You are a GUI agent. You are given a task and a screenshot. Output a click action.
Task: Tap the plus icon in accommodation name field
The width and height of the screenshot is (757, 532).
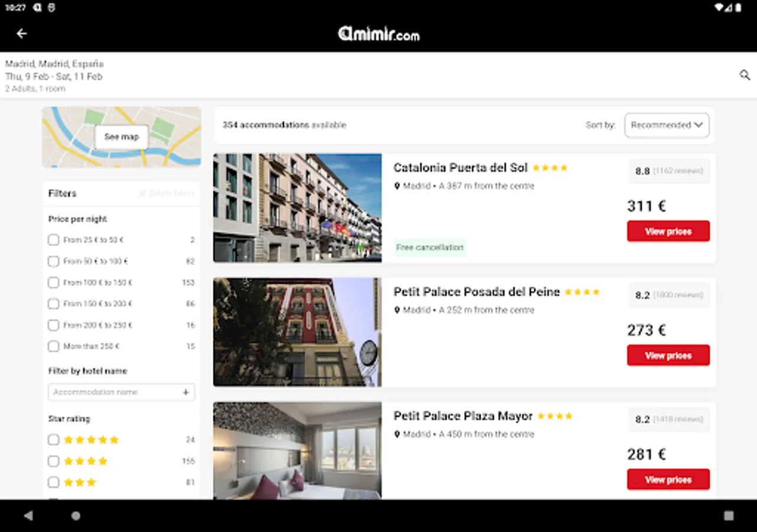(185, 392)
